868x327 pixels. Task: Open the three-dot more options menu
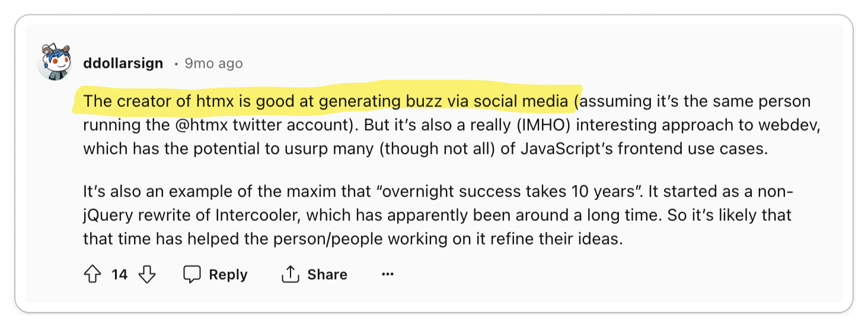tap(388, 274)
